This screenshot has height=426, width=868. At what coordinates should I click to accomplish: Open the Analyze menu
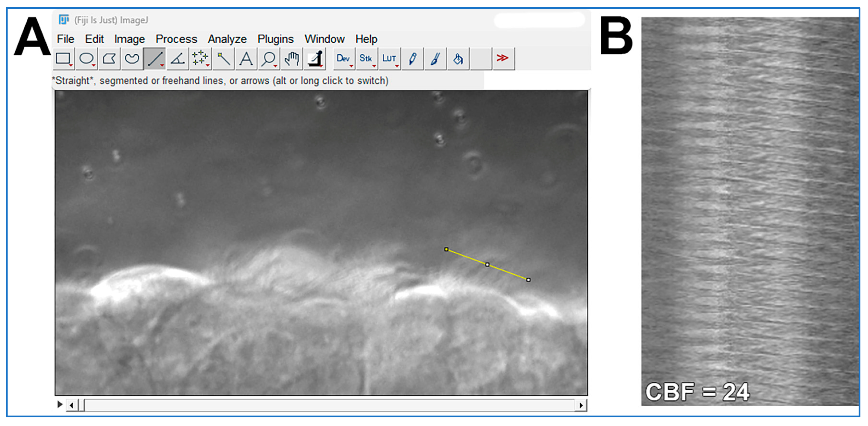227,39
